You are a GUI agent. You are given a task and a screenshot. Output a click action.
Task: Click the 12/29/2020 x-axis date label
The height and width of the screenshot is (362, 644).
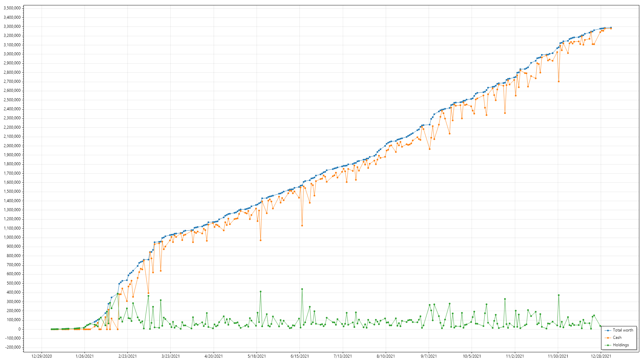pos(42,356)
